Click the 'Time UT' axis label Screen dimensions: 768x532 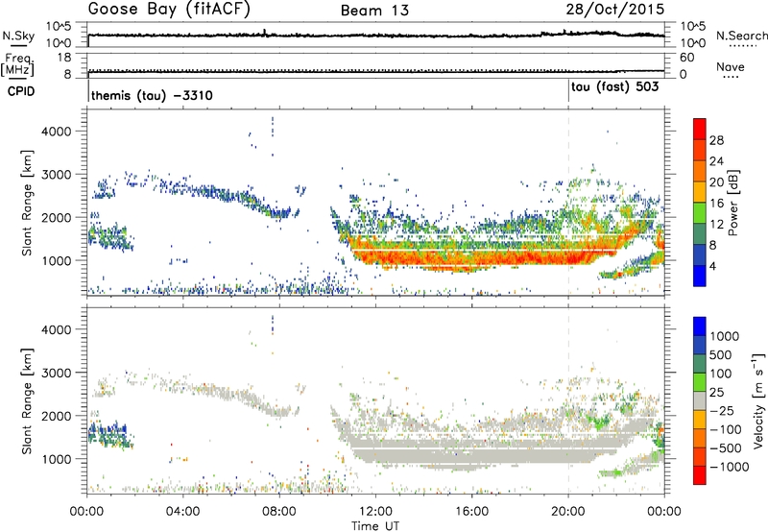(375, 526)
